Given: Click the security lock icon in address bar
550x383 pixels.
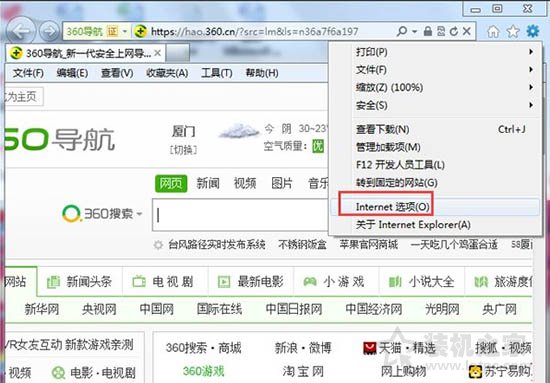Looking at the screenshot, I should 428,32.
